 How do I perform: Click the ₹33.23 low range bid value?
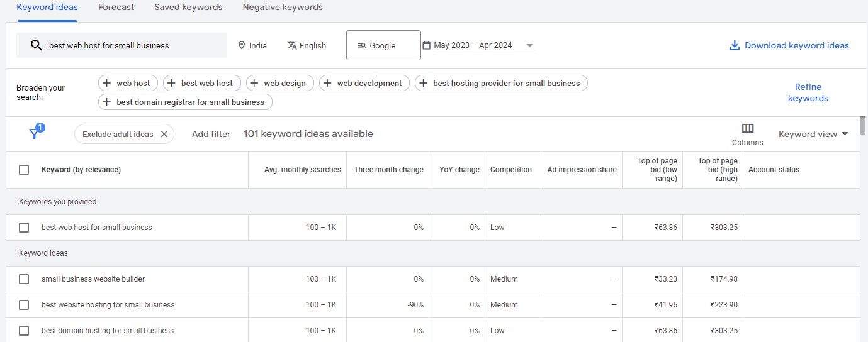pyautogui.click(x=666, y=279)
